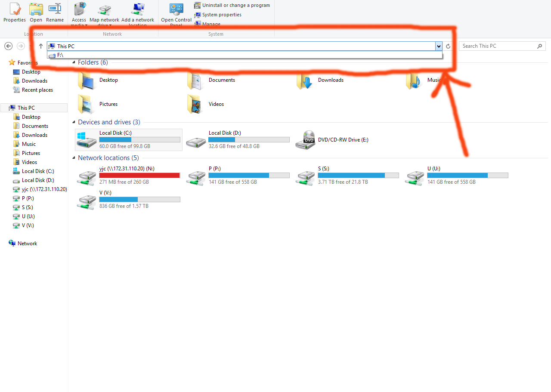Select the DVD/CD-RW Drive (E:) icon
551x392 pixels.
(305, 140)
